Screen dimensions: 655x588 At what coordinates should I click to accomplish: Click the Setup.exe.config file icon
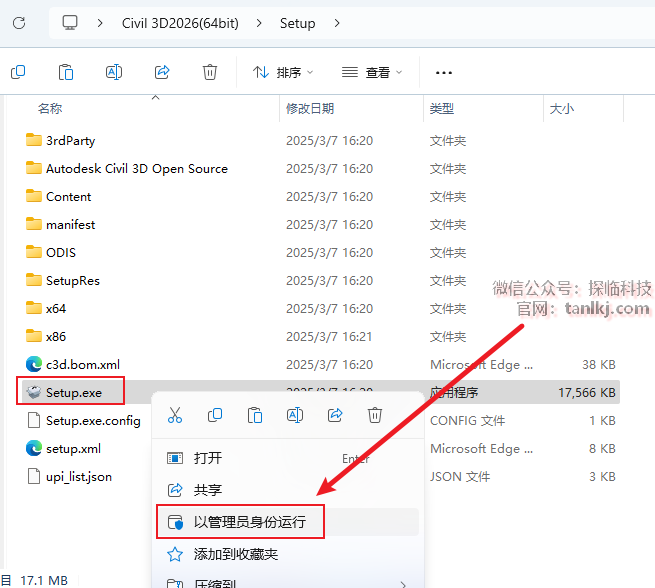pos(34,420)
